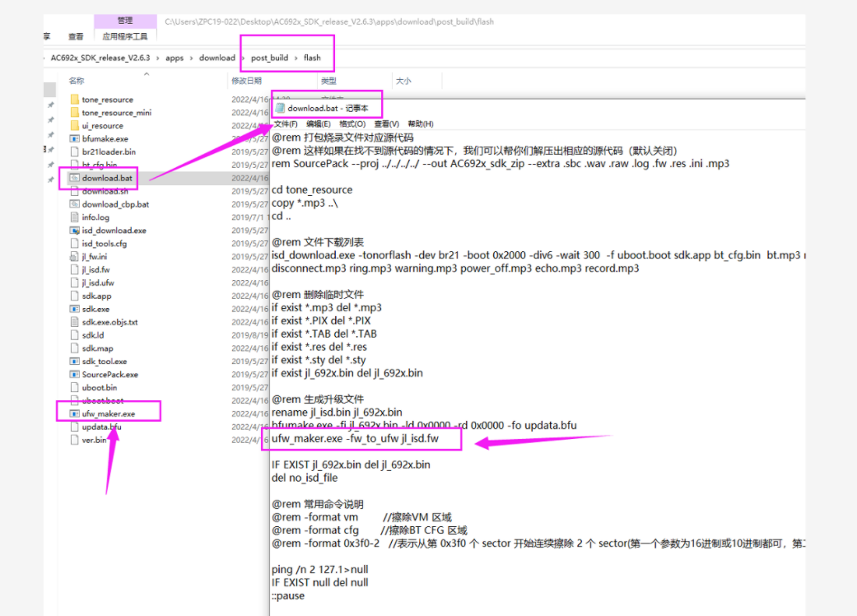Open the chevron after post_build breadcrumb
The height and width of the screenshot is (616, 857).
coord(296,58)
